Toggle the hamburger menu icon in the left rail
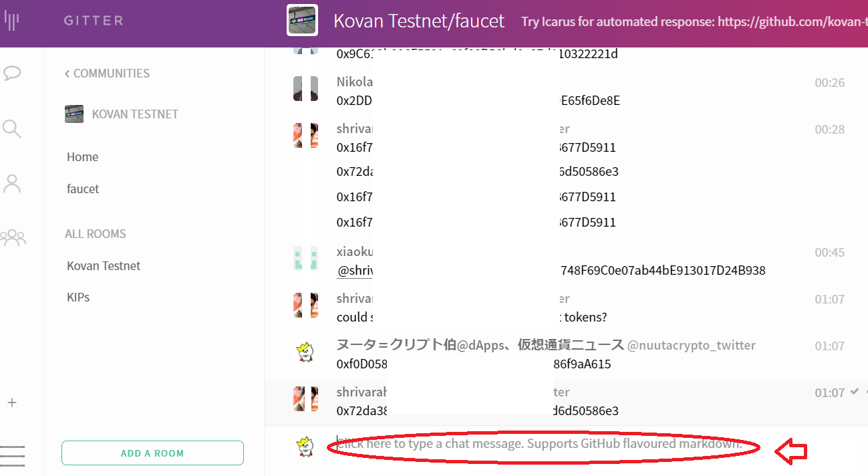This screenshot has width=868, height=476. [13, 455]
